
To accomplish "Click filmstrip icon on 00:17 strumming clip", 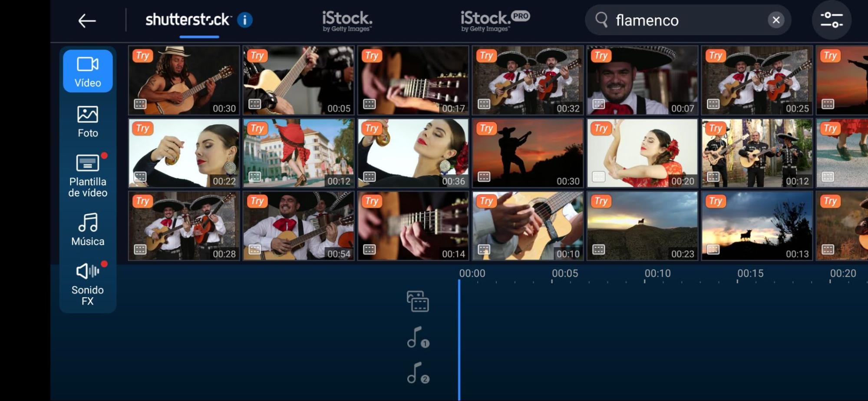I will coord(370,104).
